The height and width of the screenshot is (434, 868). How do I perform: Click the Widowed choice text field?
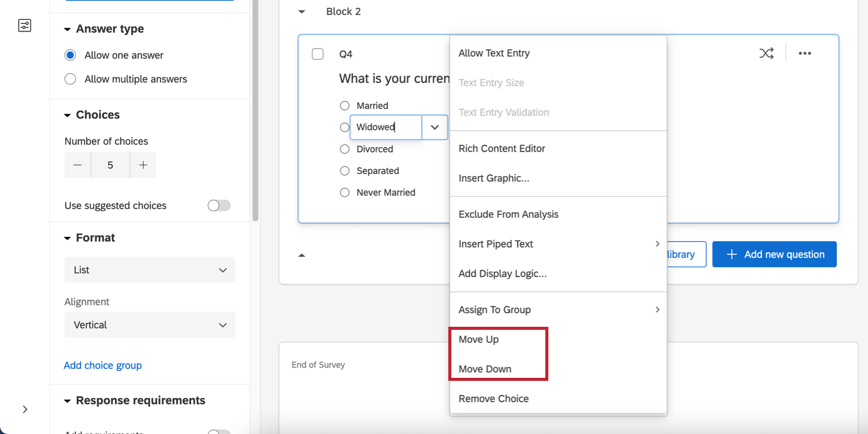[385, 127]
